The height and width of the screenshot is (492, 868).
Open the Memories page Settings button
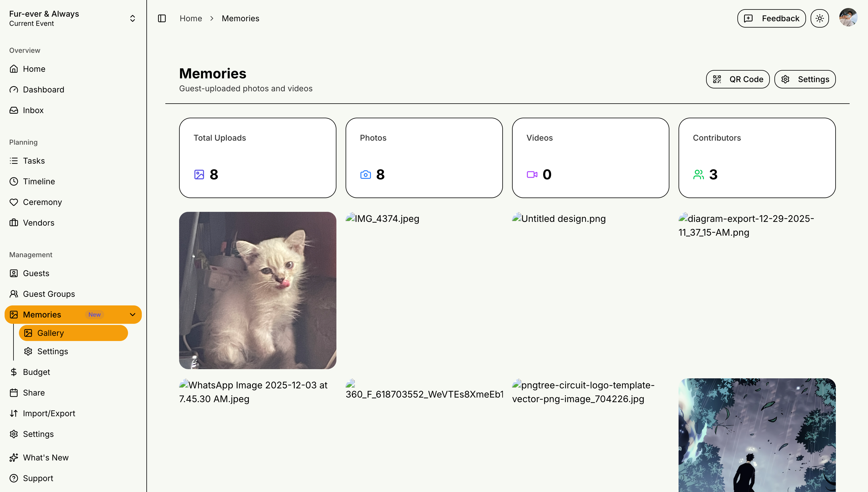[x=805, y=79]
